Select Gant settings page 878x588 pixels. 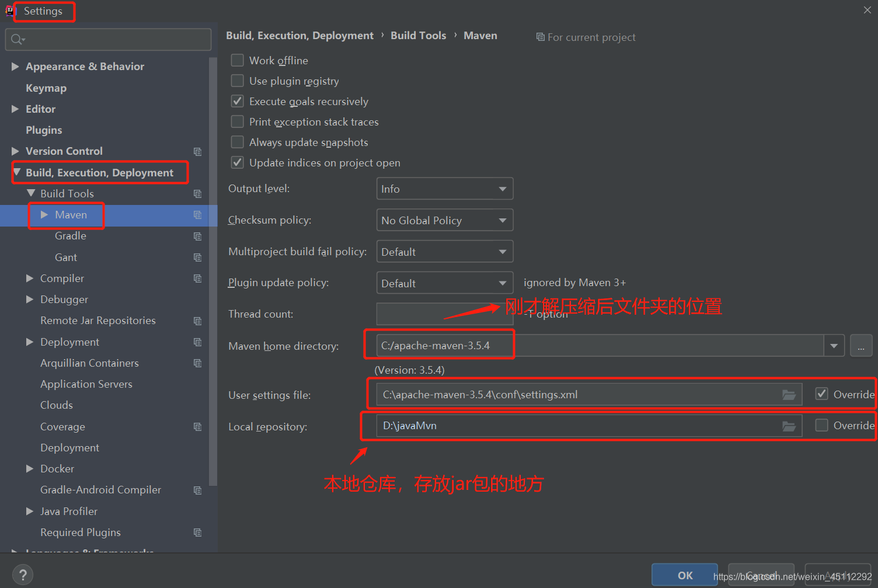click(66, 258)
